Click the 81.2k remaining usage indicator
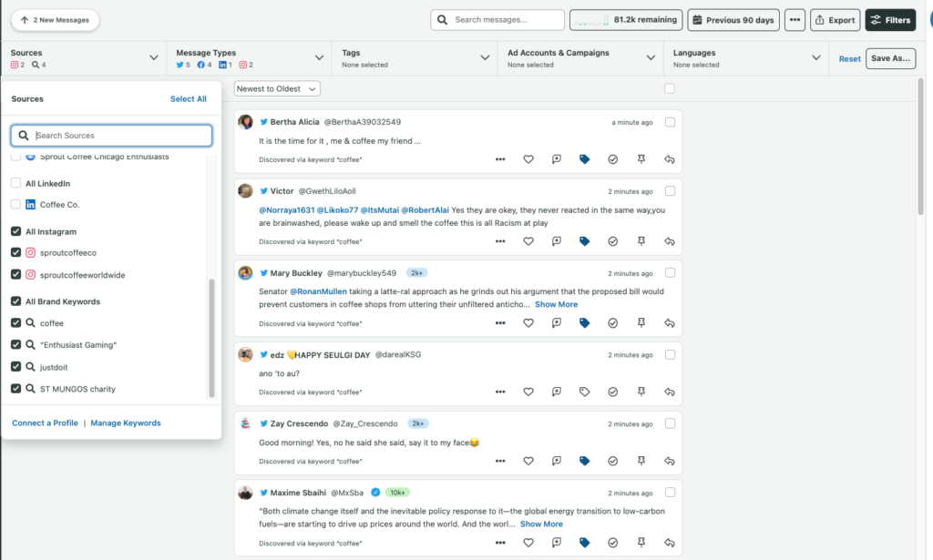 click(626, 20)
